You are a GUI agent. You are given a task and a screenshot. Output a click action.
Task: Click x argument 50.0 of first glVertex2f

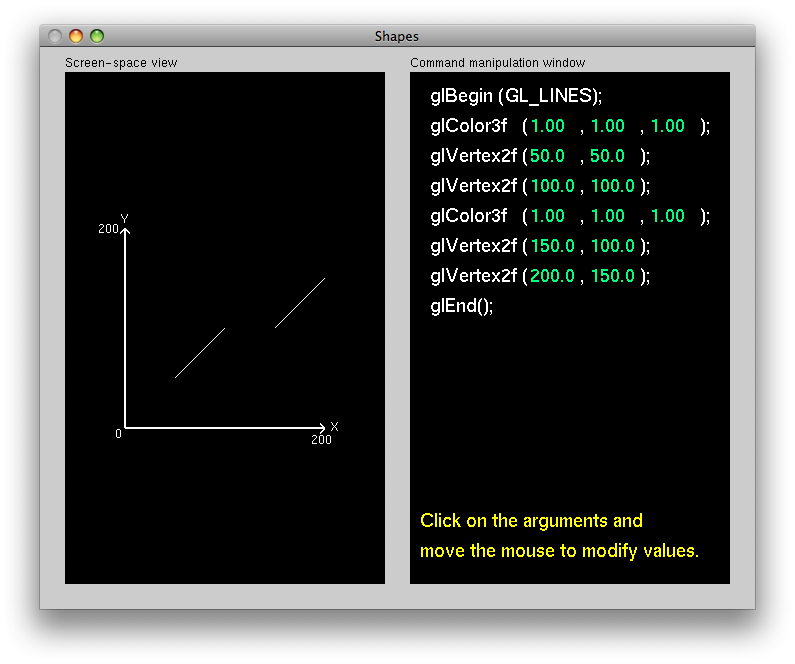pos(547,156)
